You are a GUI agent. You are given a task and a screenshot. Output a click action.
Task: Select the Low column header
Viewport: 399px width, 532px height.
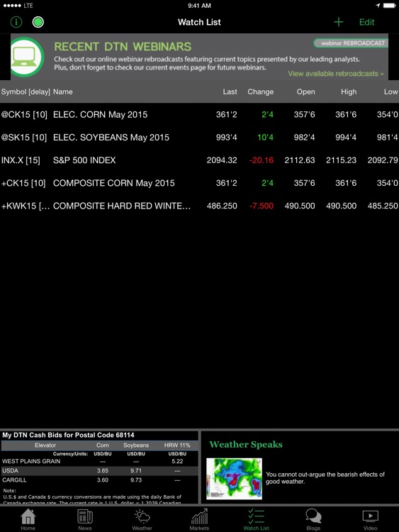(x=390, y=92)
